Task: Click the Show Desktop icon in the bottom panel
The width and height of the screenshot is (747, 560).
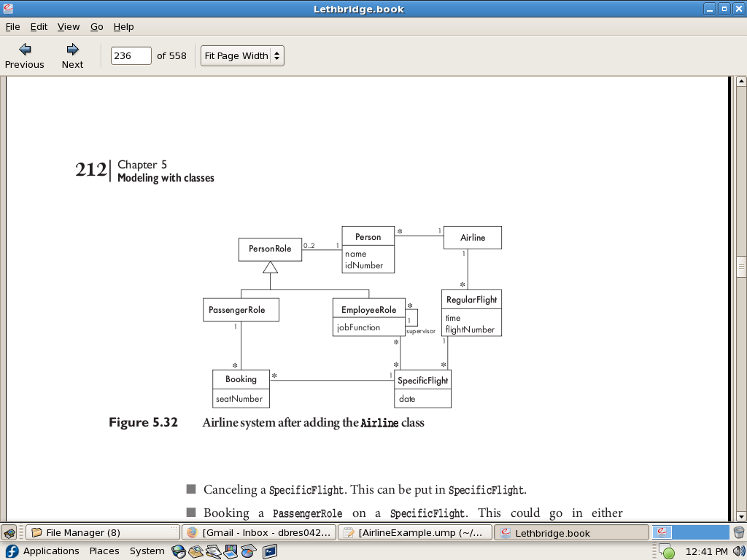Action: [x=9, y=532]
